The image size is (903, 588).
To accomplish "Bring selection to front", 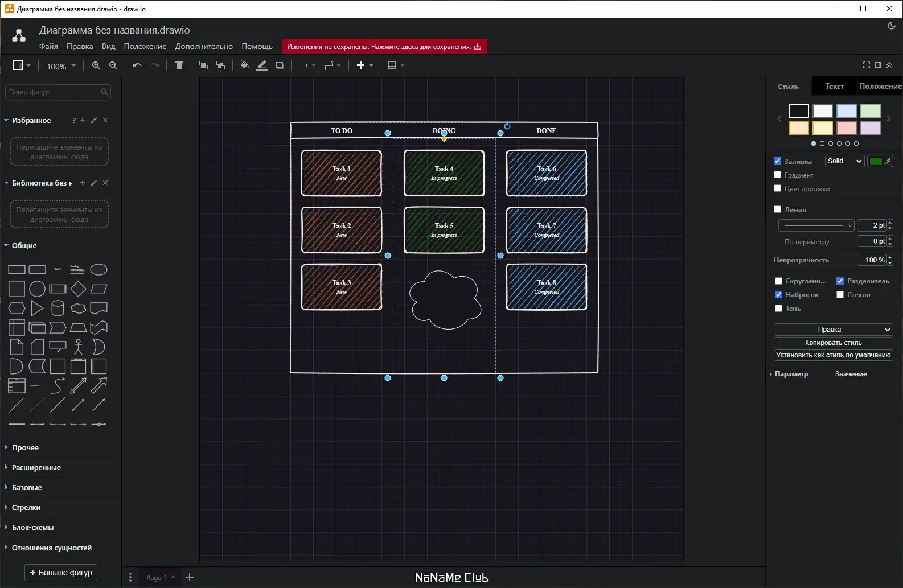I will pos(203,65).
